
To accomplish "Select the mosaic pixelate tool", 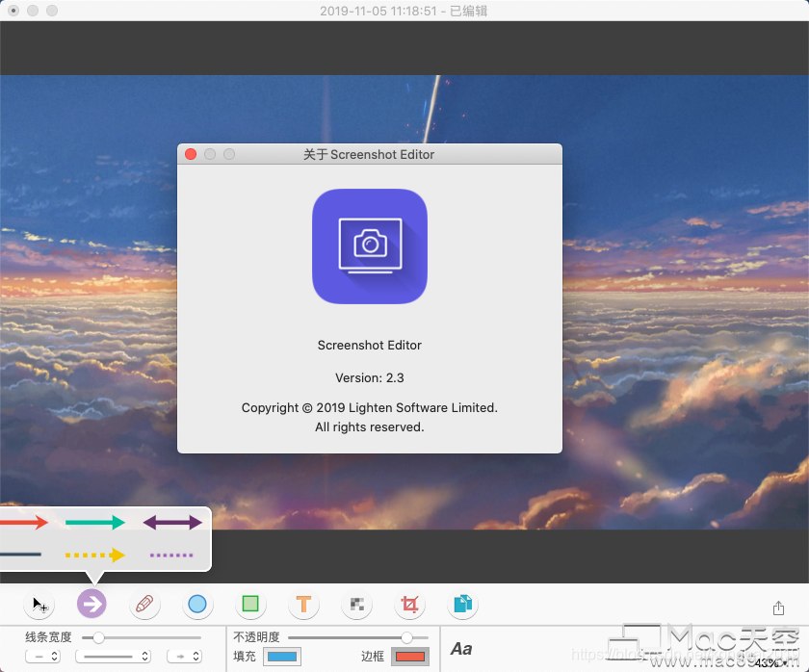I will click(357, 604).
